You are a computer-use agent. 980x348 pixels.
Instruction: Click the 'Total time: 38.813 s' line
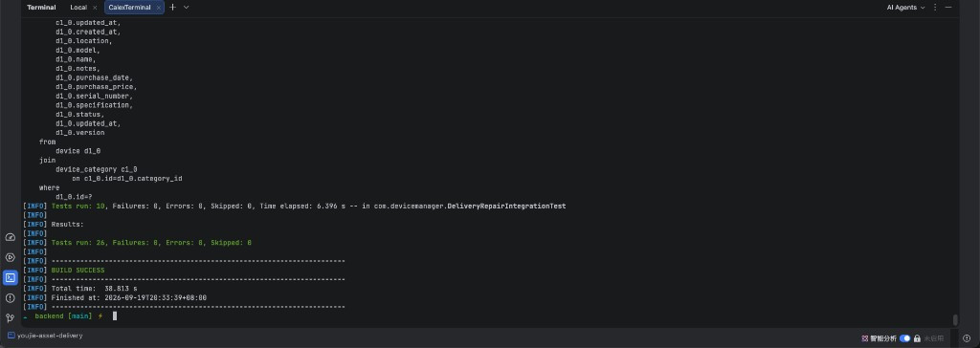[x=95, y=289]
